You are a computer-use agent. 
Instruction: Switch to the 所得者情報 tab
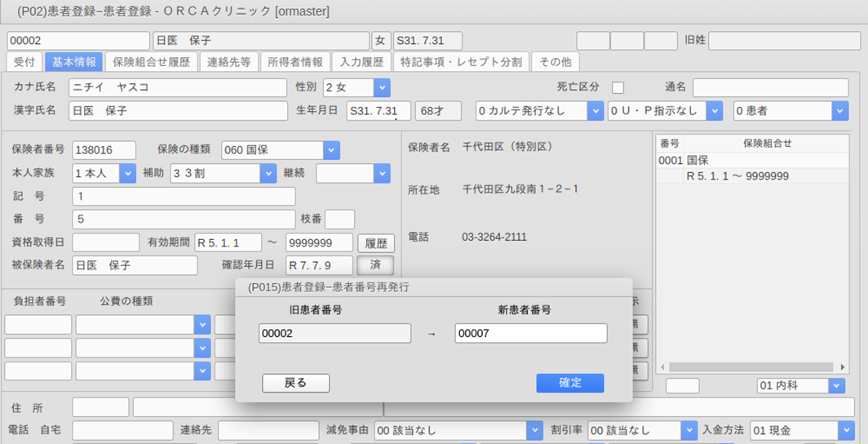[295, 62]
